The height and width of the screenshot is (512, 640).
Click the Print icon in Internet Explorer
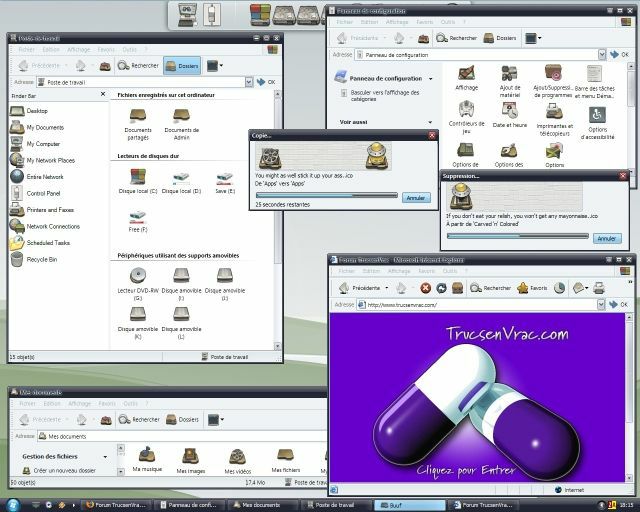click(599, 288)
